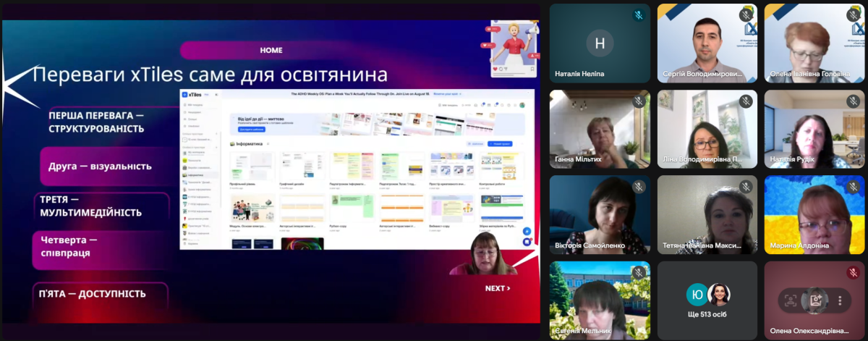Click HOME button on the slide
Image resolution: width=868 pixels, height=341 pixels.
(x=271, y=50)
